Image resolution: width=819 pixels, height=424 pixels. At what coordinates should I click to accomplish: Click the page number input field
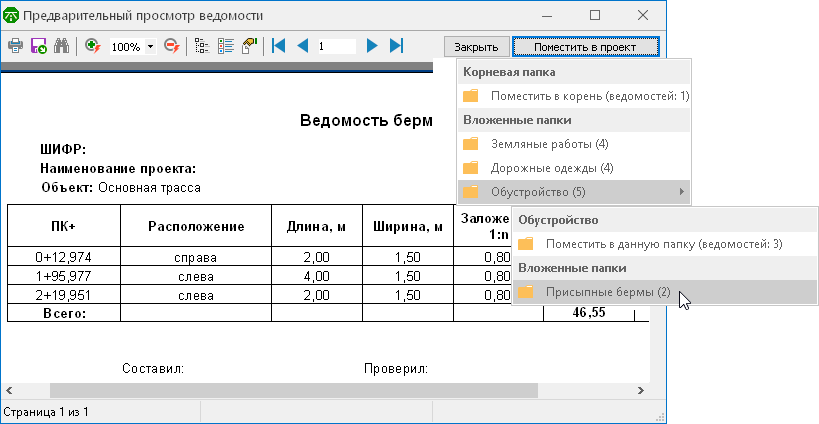(x=336, y=46)
